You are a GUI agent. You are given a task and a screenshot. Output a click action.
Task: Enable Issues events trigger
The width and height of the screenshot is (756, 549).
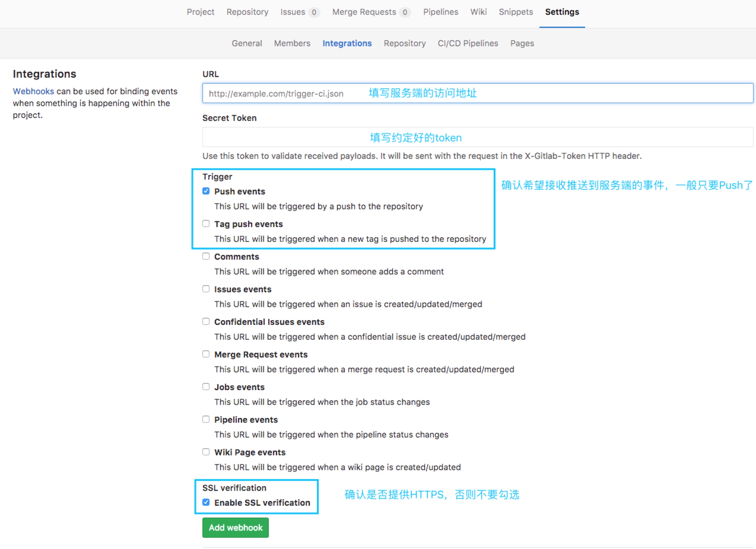point(206,289)
